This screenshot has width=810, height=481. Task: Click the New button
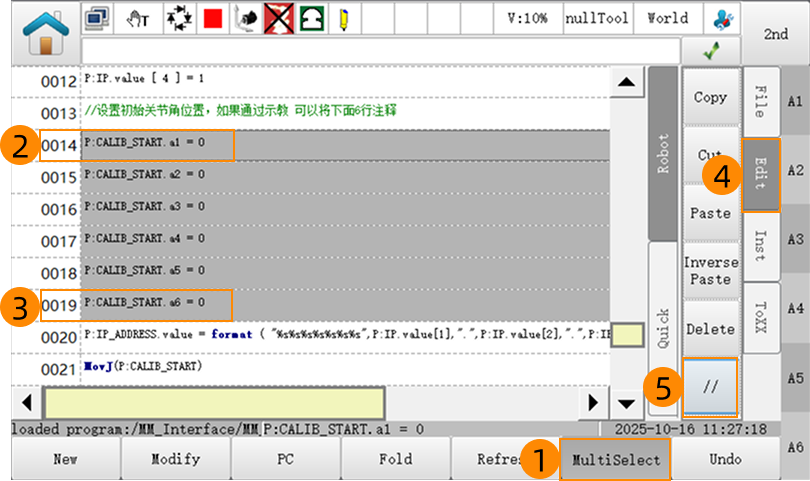pos(66,459)
